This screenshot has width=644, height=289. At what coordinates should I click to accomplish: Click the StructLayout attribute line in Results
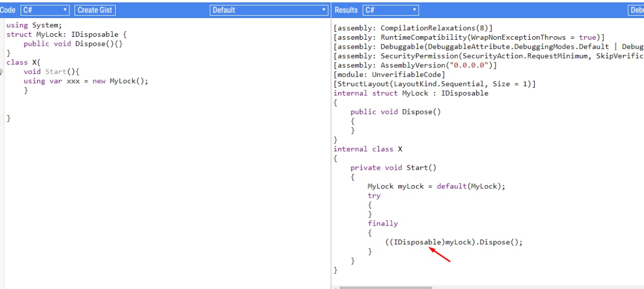click(435, 84)
